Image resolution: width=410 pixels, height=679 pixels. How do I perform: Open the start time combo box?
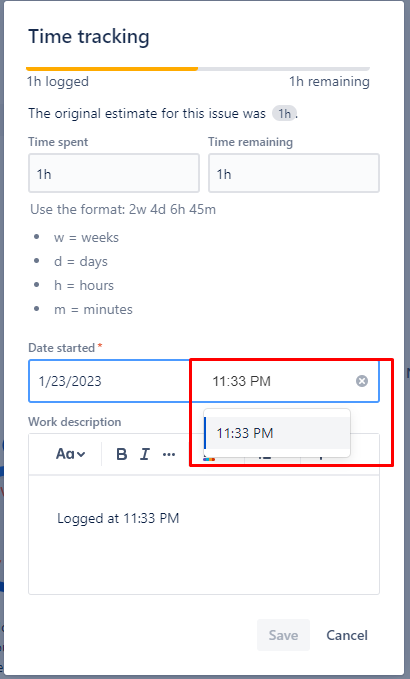tap(277, 381)
